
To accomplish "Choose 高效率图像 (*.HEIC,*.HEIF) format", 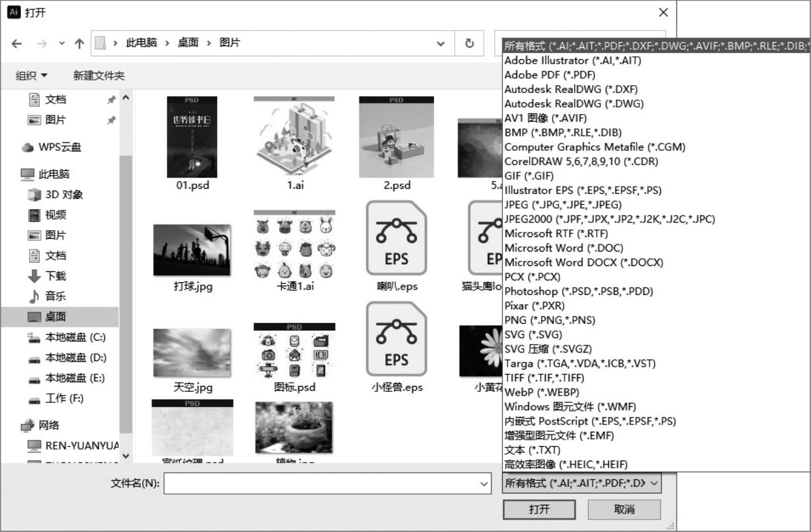I will pyautogui.click(x=656, y=465).
